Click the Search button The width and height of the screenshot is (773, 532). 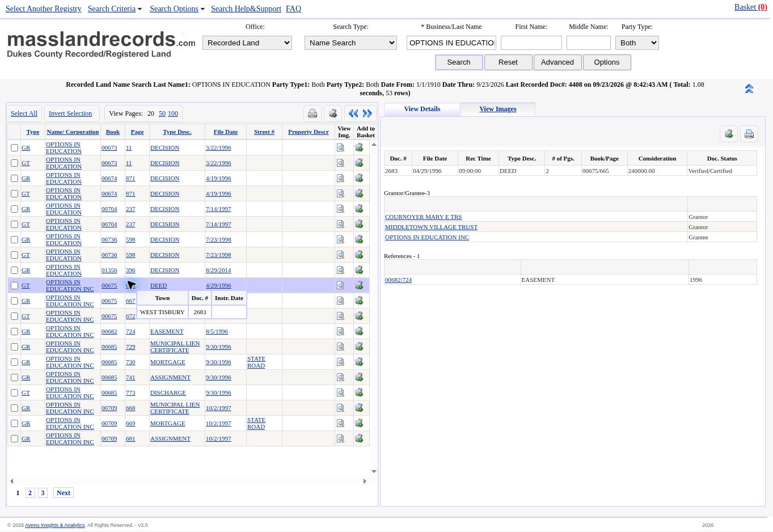[459, 62]
